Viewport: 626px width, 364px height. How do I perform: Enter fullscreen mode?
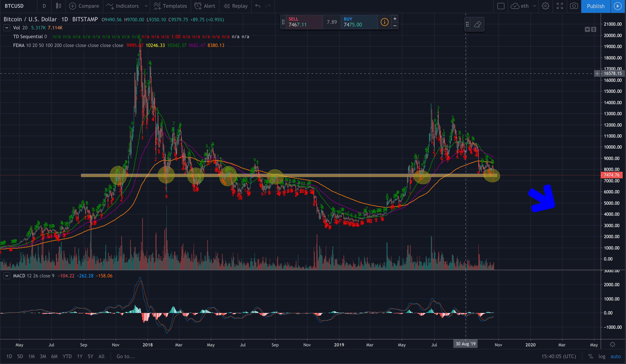tap(560, 6)
